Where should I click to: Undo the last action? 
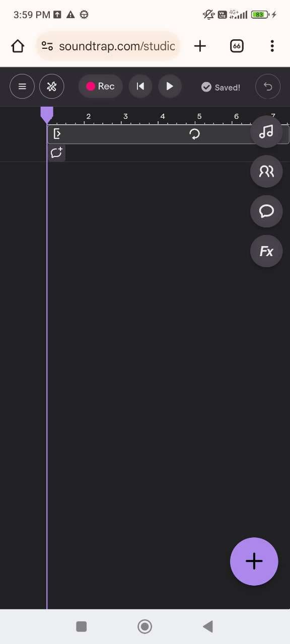point(268,86)
